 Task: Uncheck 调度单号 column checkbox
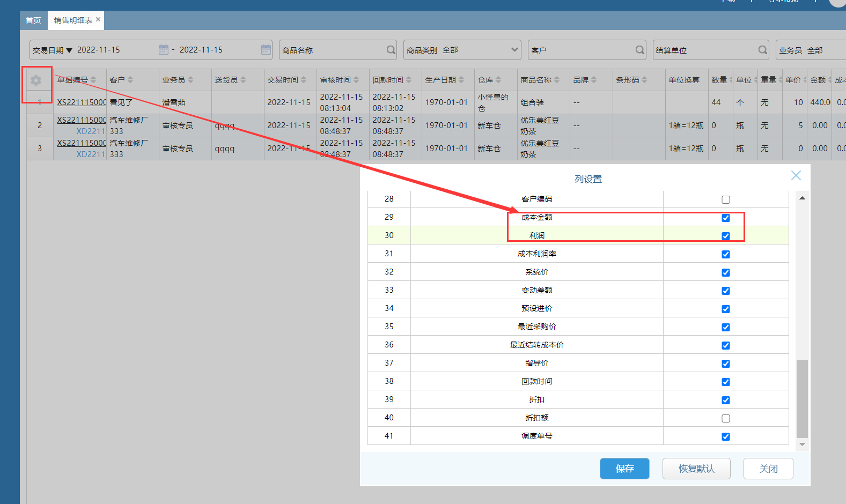tap(726, 436)
